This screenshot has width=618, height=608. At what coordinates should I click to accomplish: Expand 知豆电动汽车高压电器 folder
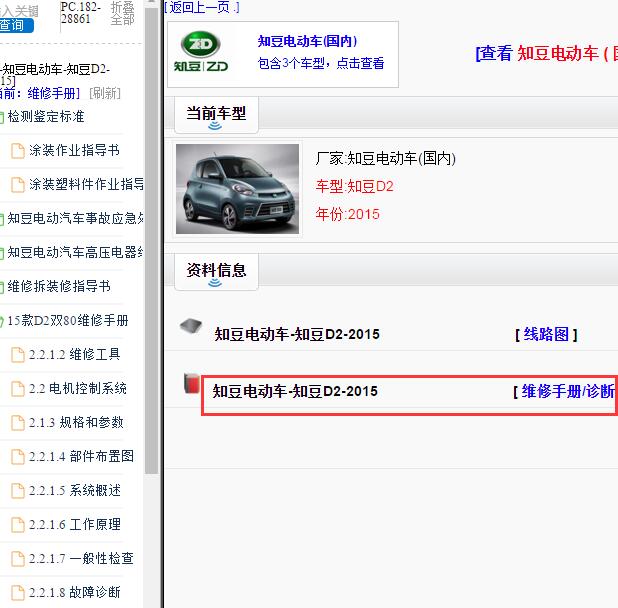(x=75, y=252)
